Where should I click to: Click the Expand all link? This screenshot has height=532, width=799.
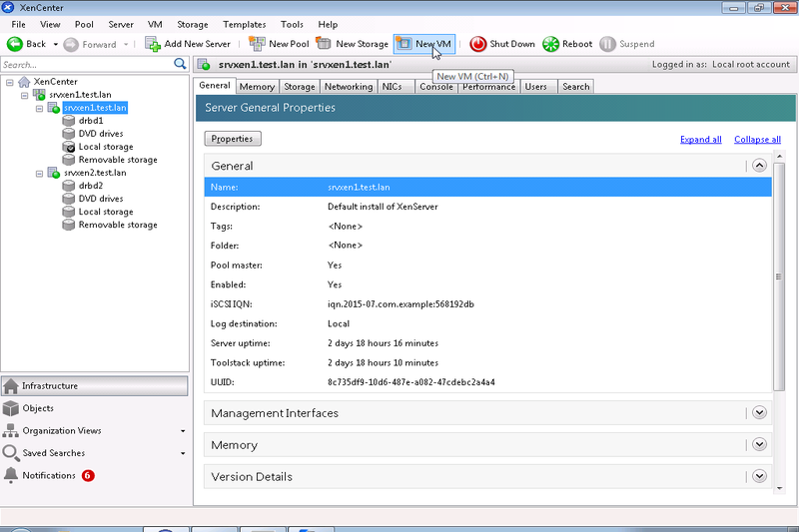[701, 140]
